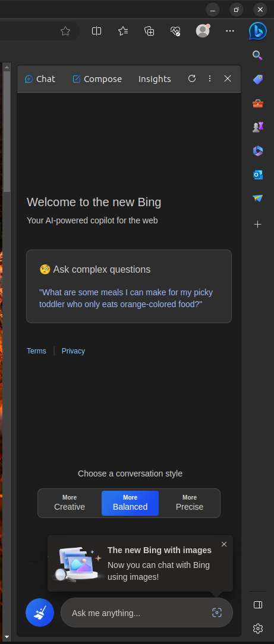
Task: Open the browser Settings and more ellipsis menu
Action: [x=230, y=31]
